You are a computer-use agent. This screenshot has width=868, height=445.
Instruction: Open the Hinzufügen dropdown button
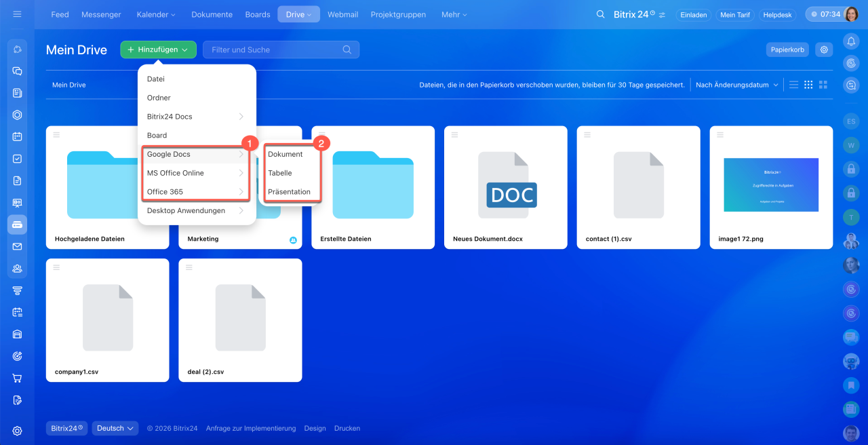[159, 50]
